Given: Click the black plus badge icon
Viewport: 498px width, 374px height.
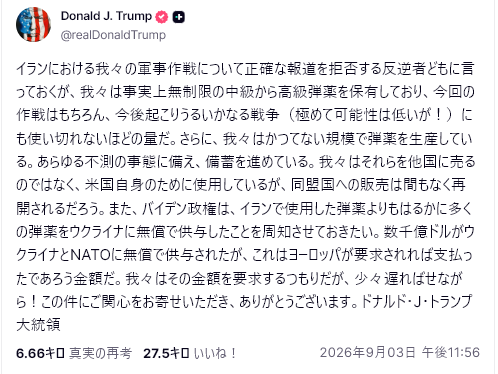Looking at the screenshot, I should pos(179,17).
